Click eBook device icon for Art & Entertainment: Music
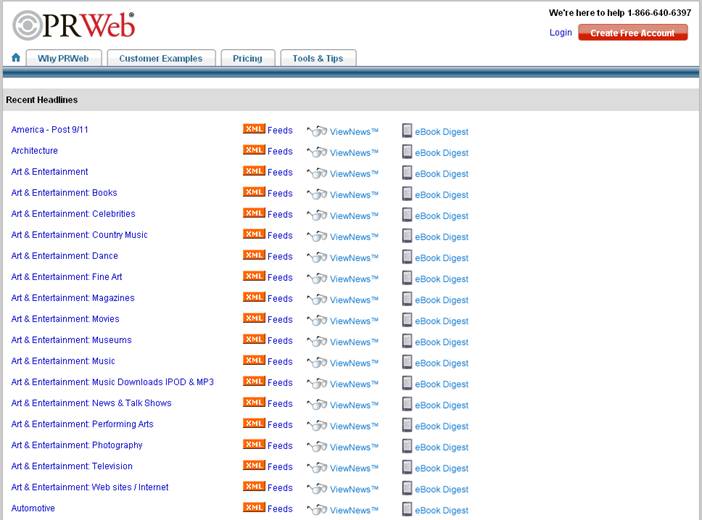Viewport: 702px width, 520px height. coord(407,362)
